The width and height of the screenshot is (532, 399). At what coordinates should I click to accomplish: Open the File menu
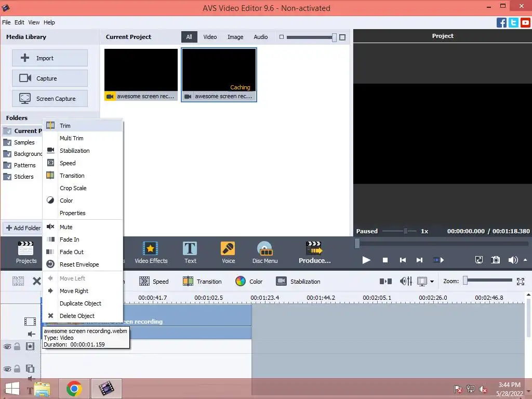click(6, 22)
